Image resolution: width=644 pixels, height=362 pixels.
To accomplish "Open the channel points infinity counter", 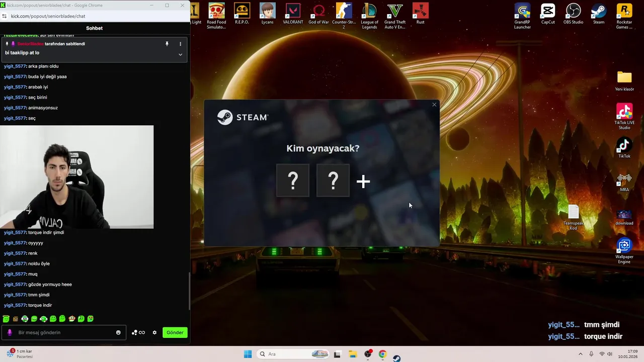I will click(138, 332).
